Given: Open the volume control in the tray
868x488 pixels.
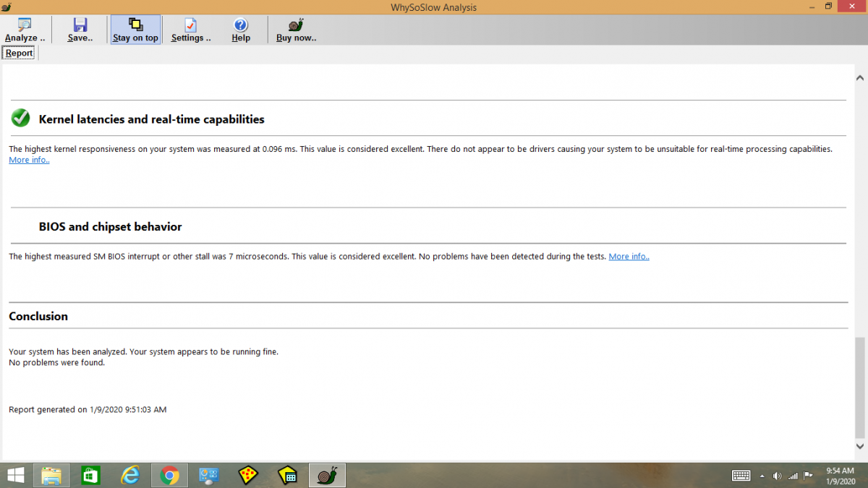Looking at the screenshot, I should 777,476.
